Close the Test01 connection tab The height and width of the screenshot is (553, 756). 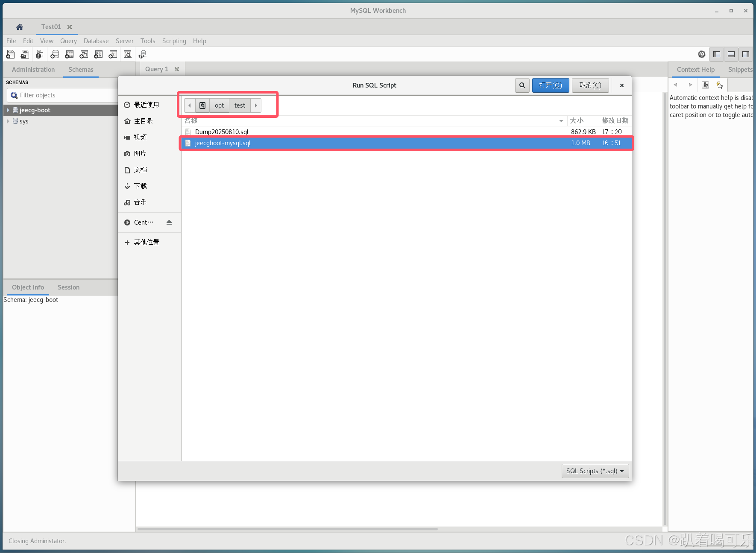70,27
